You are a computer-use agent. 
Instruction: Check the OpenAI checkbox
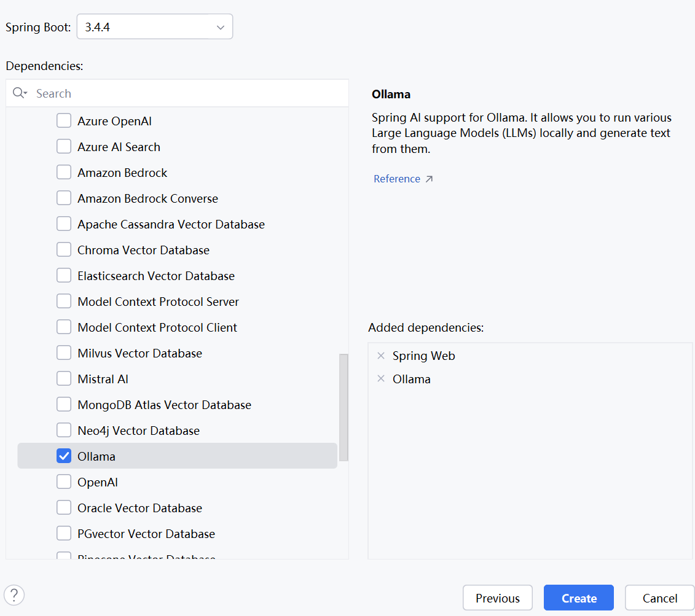point(64,482)
